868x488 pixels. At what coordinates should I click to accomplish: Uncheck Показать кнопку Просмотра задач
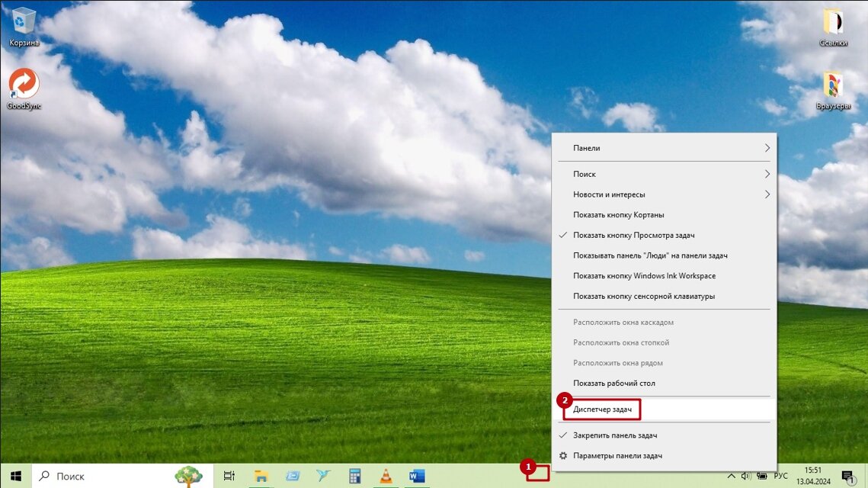click(665, 235)
